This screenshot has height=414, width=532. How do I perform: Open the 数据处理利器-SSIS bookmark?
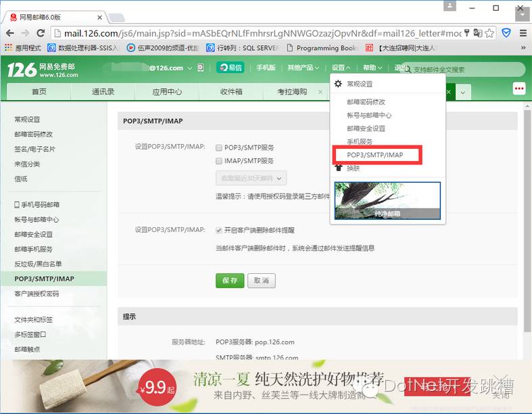click(83, 48)
